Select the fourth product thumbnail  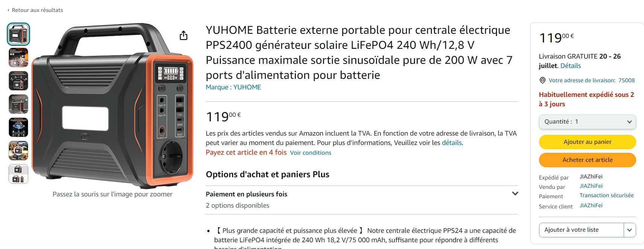(x=18, y=104)
